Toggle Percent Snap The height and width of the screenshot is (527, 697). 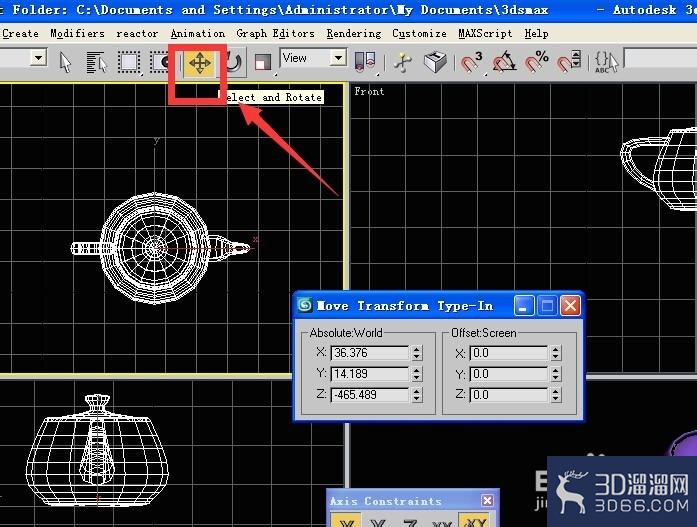click(537, 62)
